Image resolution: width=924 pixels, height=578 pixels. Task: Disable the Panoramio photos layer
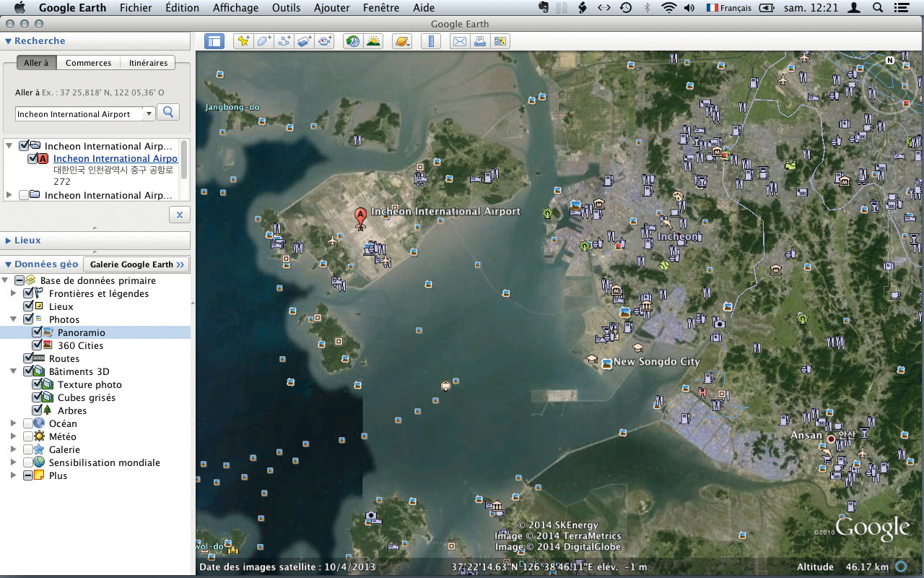[37, 333]
